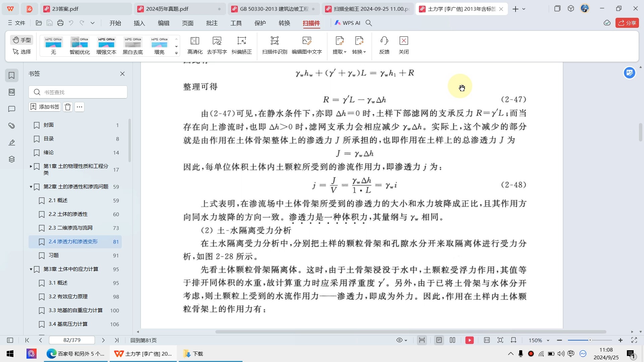The image size is (644, 362).
Task: Switch to 手型 hand mode
Action: [x=22, y=40]
